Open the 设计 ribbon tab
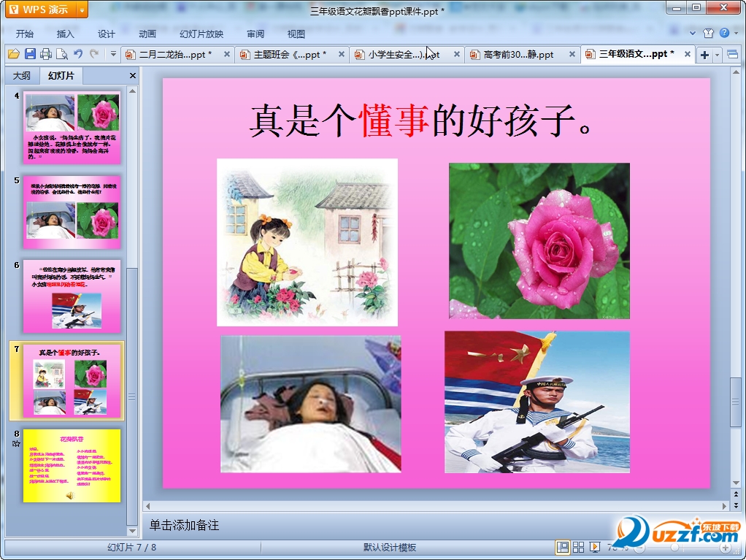The width and height of the screenshot is (746, 560). click(x=106, y=34)
